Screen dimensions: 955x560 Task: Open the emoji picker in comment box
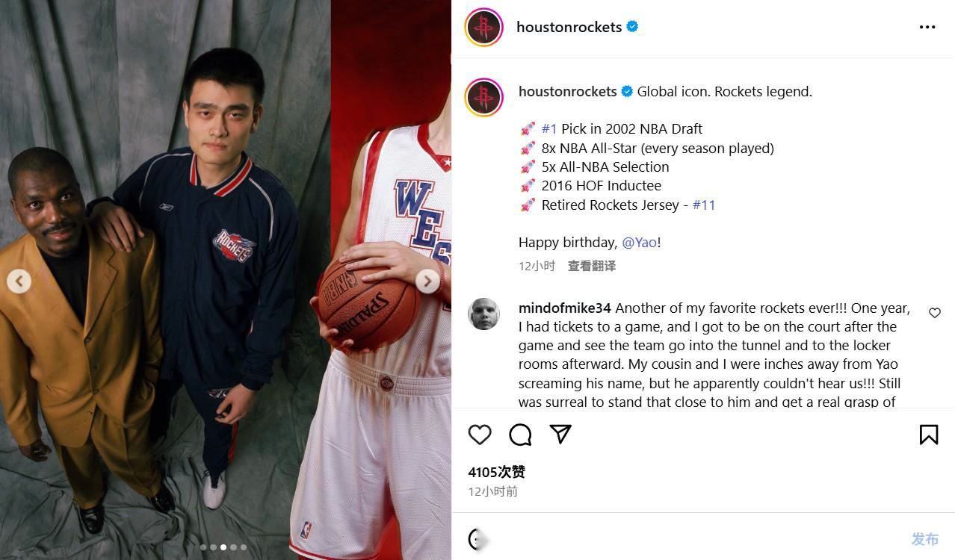pyautogui.click(x=477, y=539)
